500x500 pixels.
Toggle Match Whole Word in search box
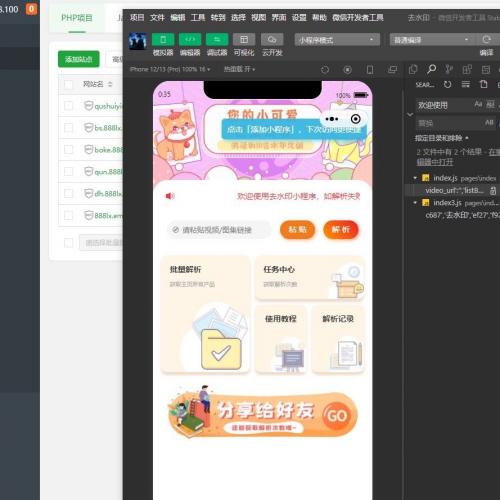pyautogui.click(x=490, y=104)
